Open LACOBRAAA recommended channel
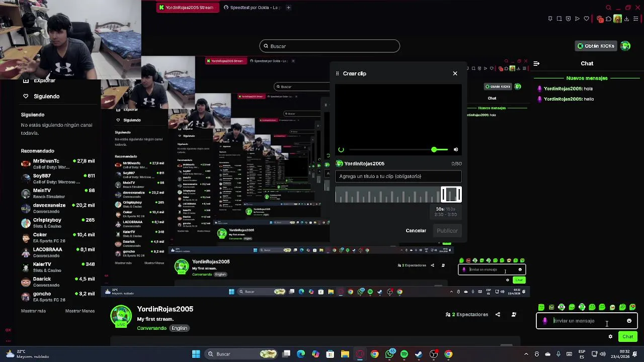 click(58, 252)
